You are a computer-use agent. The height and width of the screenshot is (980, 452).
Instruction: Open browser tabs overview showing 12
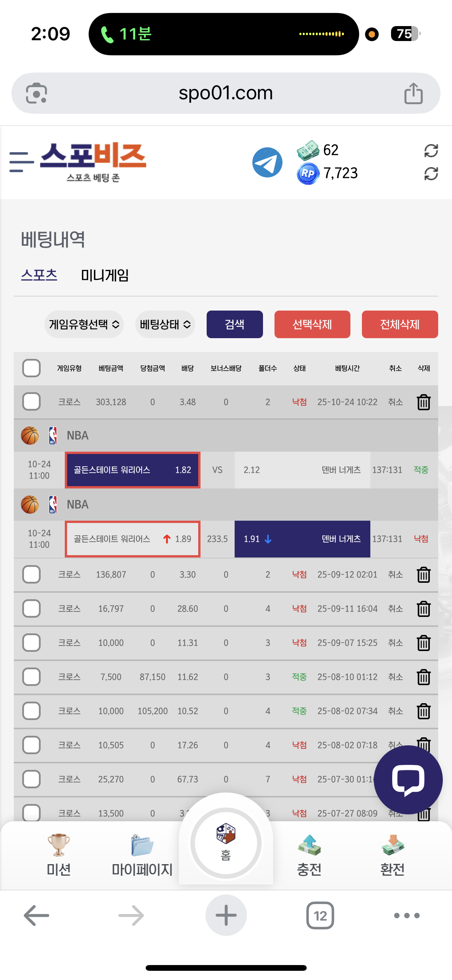[x=320, y=916]
